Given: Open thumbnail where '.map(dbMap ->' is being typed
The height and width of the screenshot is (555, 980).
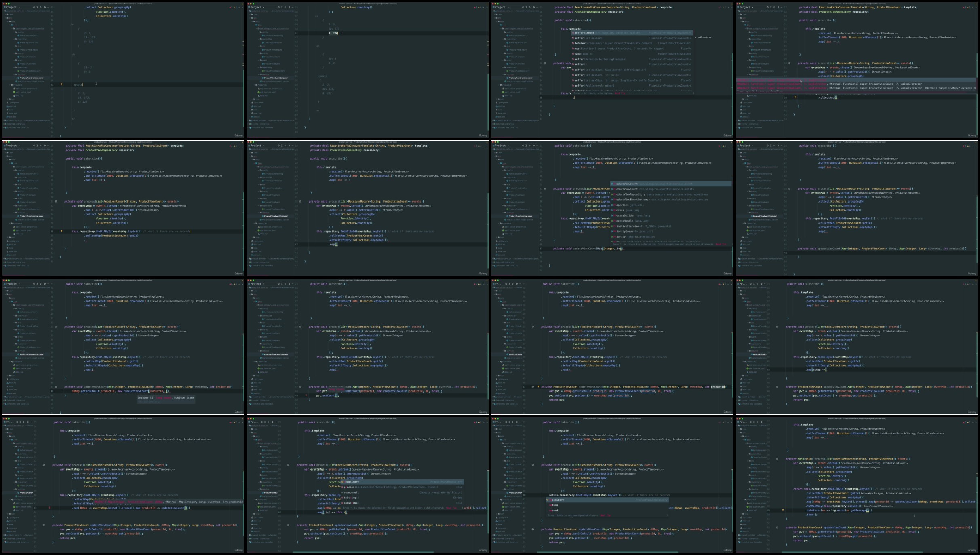Looking at the screenshot, I should pyautogui.click(x=857, y=347).
